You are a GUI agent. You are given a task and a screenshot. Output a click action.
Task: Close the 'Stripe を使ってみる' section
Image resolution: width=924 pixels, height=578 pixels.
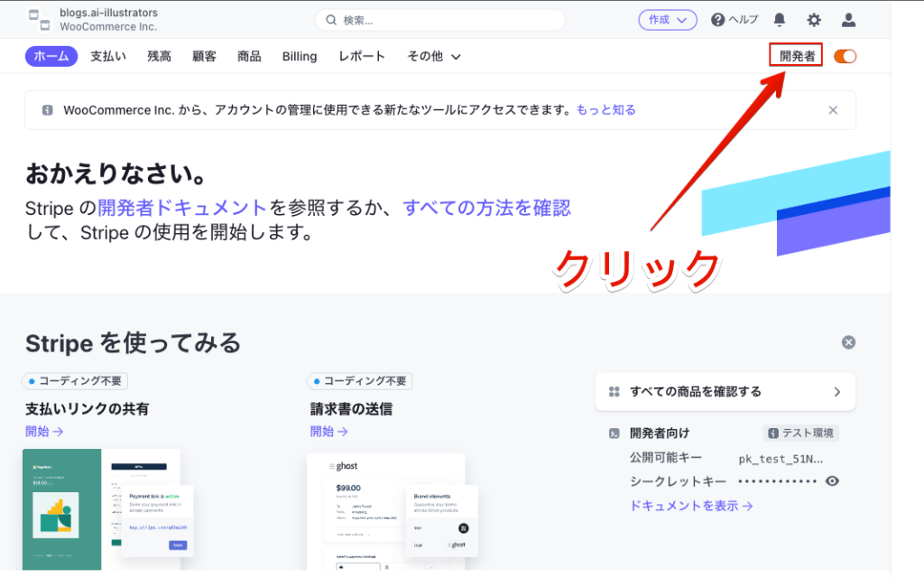pos(848,342)
